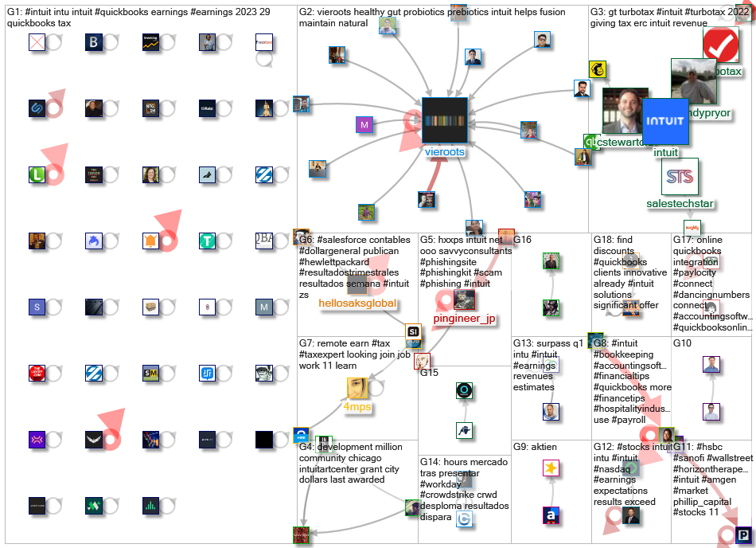
Task: Select the empty red X node in G1
Action: tap(37, 42)
